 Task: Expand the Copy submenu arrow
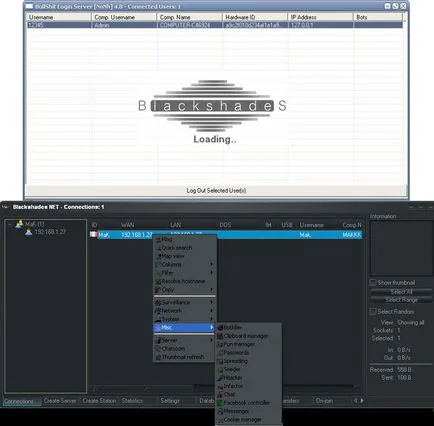[x=211, y=290]
